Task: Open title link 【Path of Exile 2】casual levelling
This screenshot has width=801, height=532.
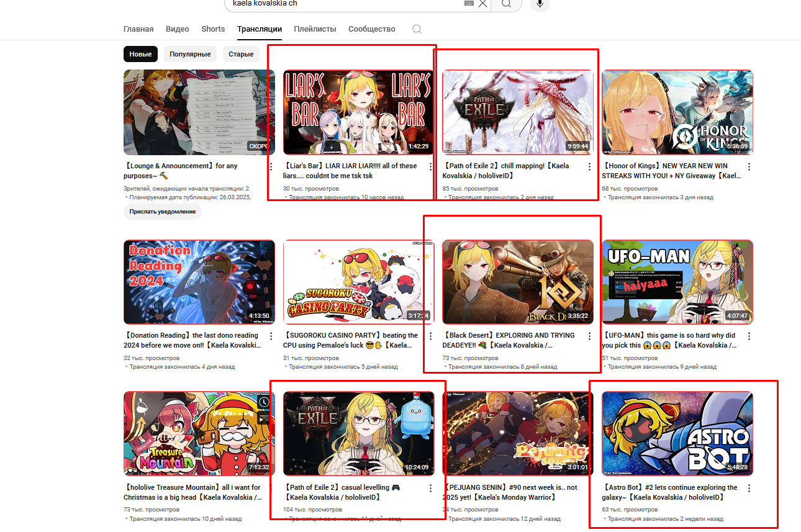Action: coord(343,492)
